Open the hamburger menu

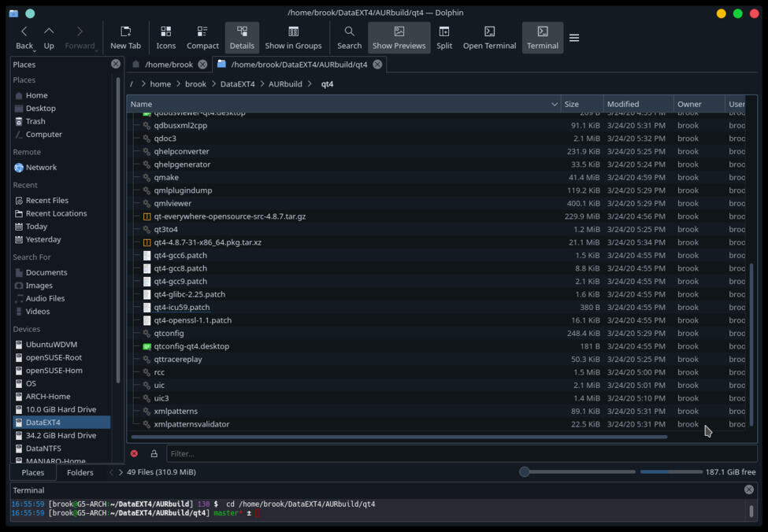[574, 38]
